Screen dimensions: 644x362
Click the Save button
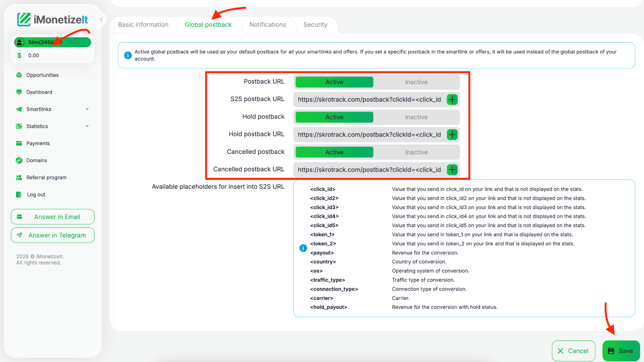(x=621, y=351)
